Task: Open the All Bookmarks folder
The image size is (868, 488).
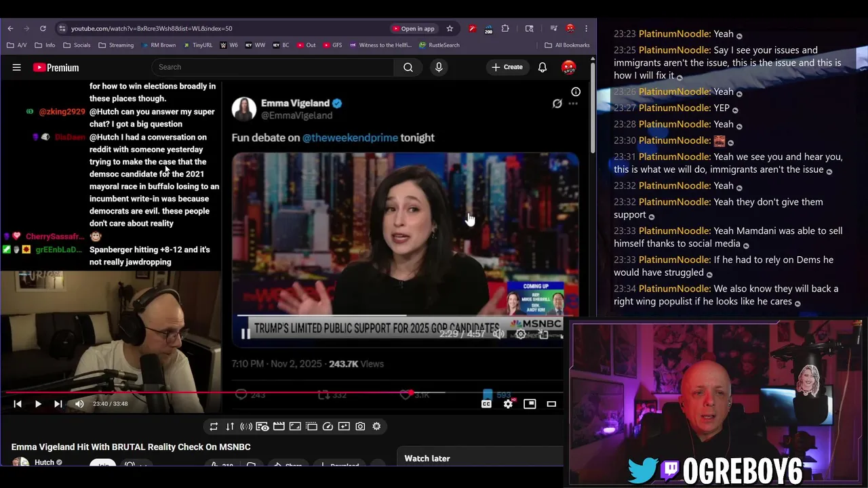Action: tap(567, 45)
